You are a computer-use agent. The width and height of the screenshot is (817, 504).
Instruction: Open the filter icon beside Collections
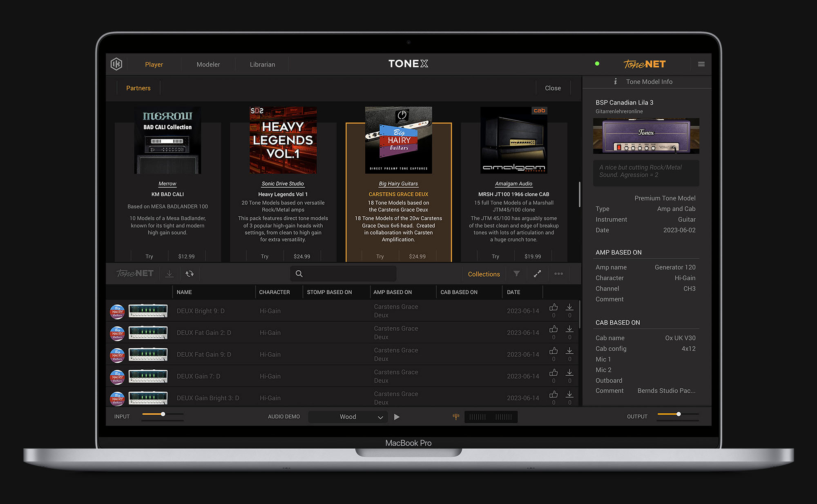pos(517,274)
